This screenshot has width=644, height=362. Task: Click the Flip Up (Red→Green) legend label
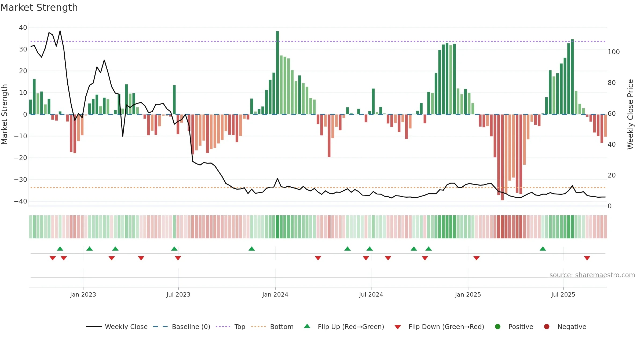351,327
